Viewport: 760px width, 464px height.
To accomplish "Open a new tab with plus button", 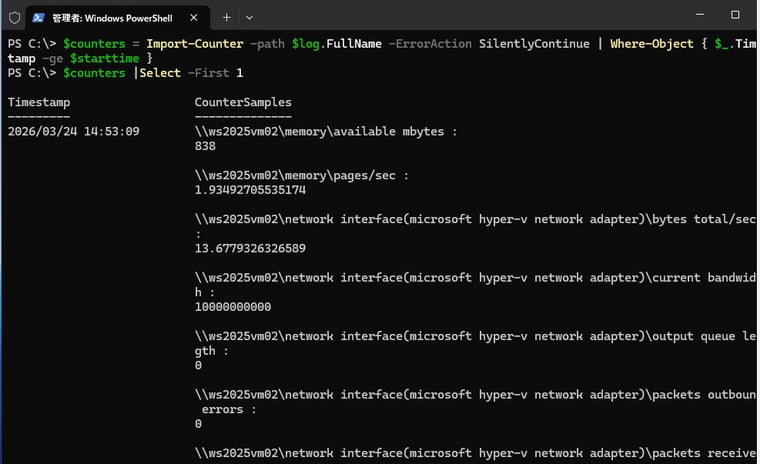I will pyautogui.click(x=226, y=18).
